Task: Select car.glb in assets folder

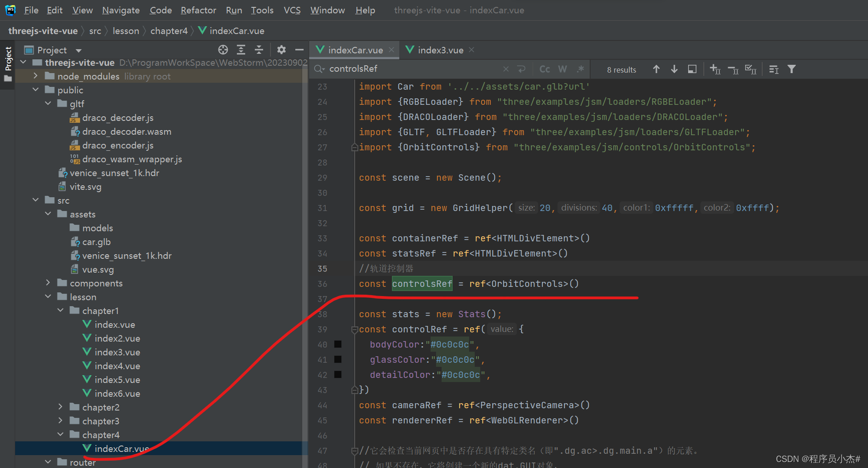Action: [x=96, y=242]
